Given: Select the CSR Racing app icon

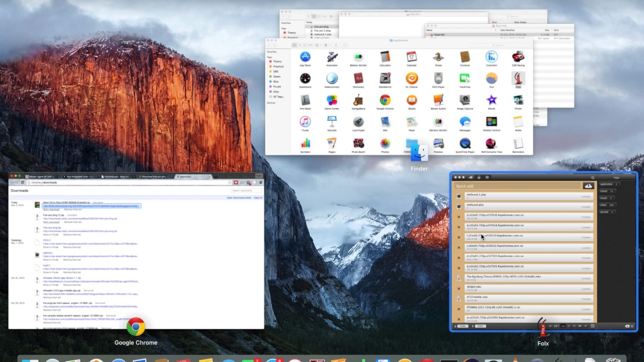Looking at the screenshot, I should [518, 57].
